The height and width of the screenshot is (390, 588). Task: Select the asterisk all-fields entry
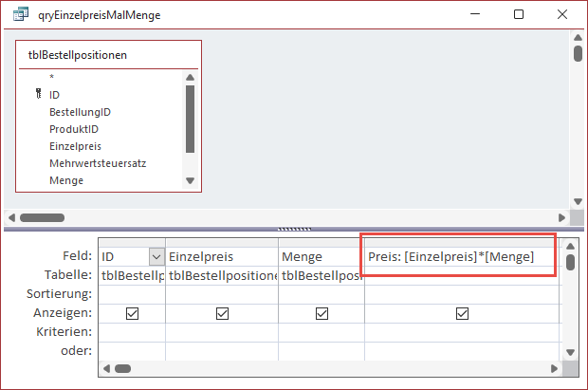point(51,78)
